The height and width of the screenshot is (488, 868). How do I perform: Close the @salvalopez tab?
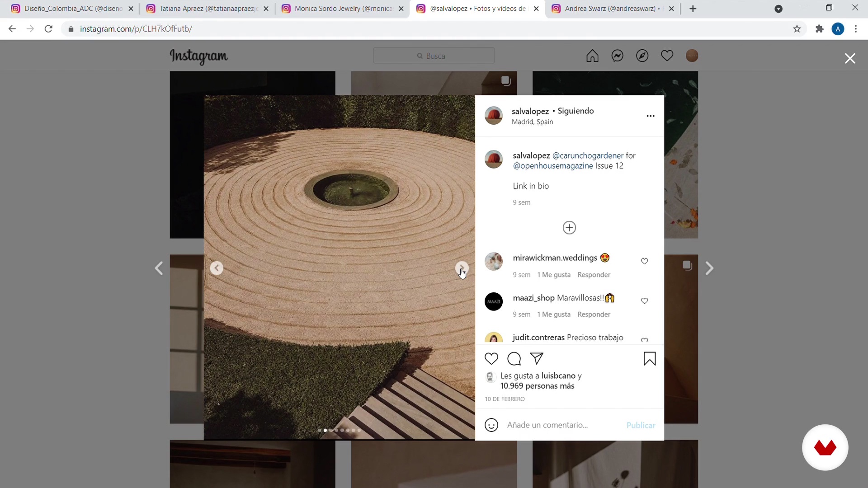[536, 9]
